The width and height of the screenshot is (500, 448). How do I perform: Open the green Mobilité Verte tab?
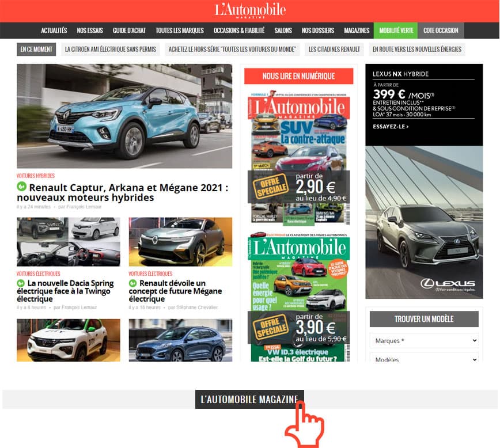396,31
